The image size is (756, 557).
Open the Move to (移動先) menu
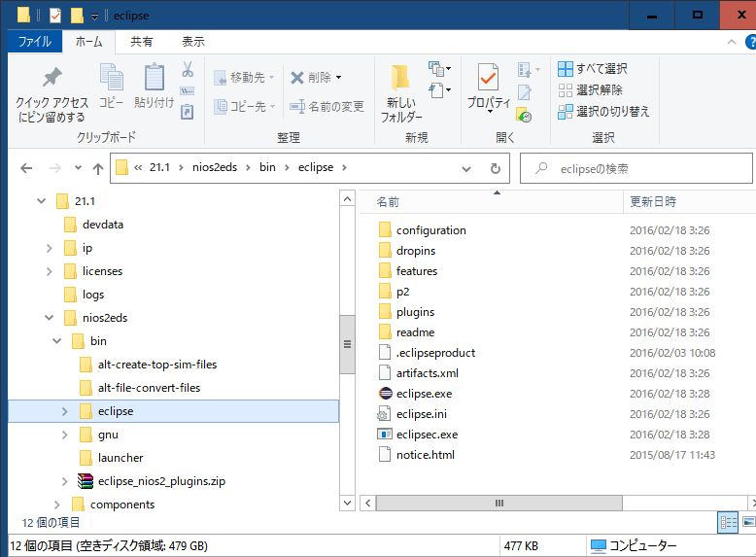244,77
